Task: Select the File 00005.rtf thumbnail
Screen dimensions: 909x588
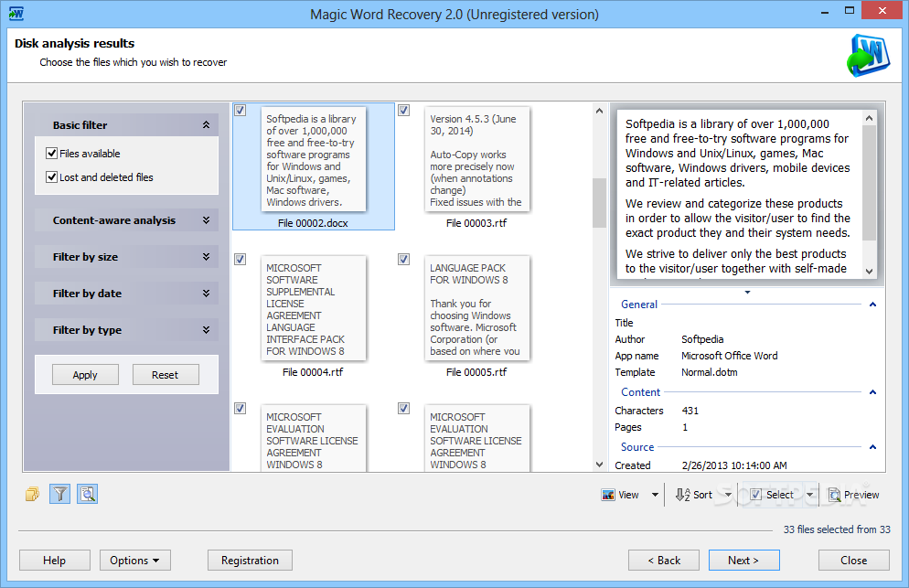Action: (x=477, y=308)
